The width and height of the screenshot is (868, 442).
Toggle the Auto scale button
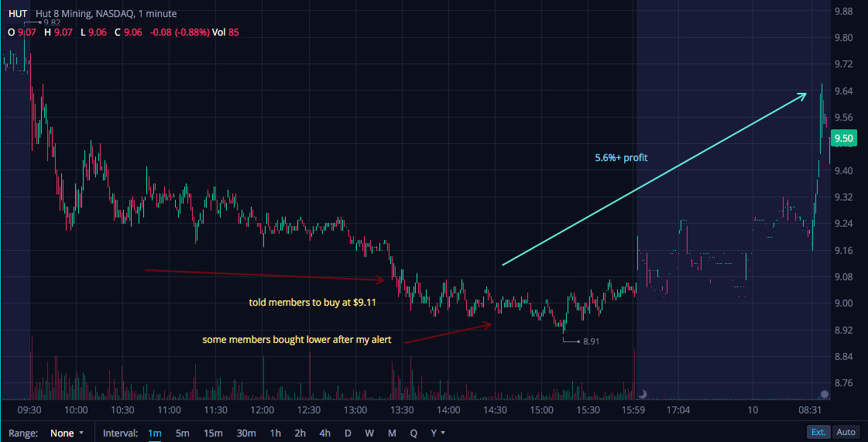(x=846, y=433)
